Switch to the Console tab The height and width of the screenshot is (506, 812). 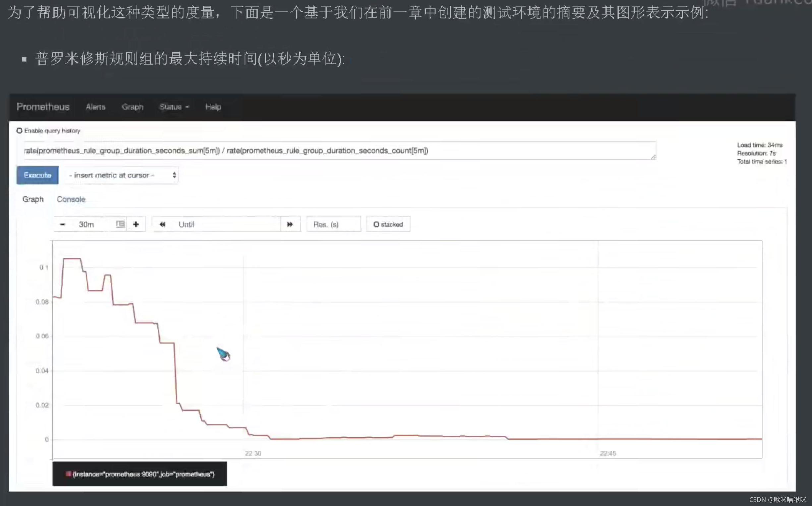click(71, 199)
